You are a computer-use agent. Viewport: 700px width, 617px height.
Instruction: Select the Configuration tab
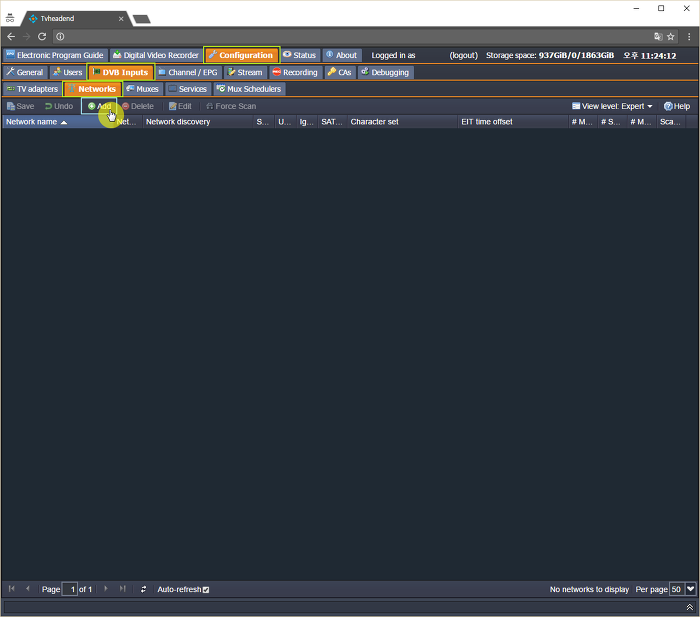tap(242, 55)
